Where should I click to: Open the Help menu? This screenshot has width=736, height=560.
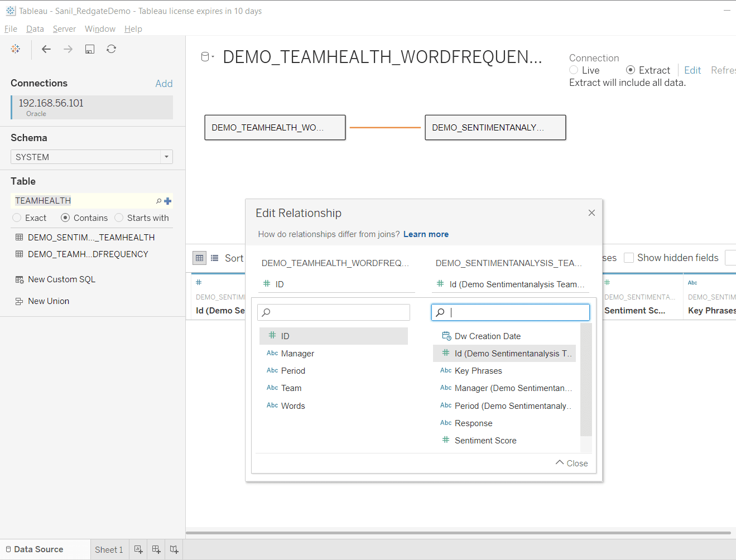[133, 29]
